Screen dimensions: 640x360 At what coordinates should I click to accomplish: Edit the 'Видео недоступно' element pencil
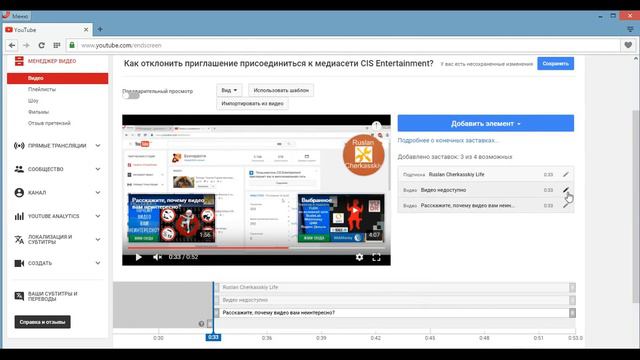click(566, 190)
